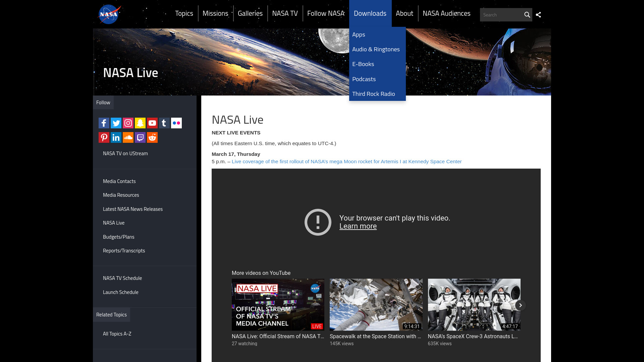Choose E-Books in Downloads dropdown
This screenshot has height=362, width=644.
[x=377, y=64]
